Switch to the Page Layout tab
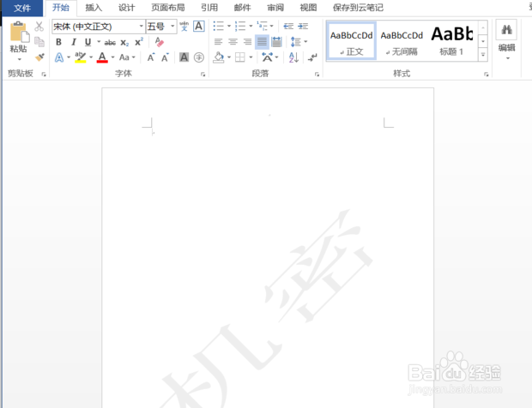The width and height of the screenshot is (532, 408). coord(168,8)
